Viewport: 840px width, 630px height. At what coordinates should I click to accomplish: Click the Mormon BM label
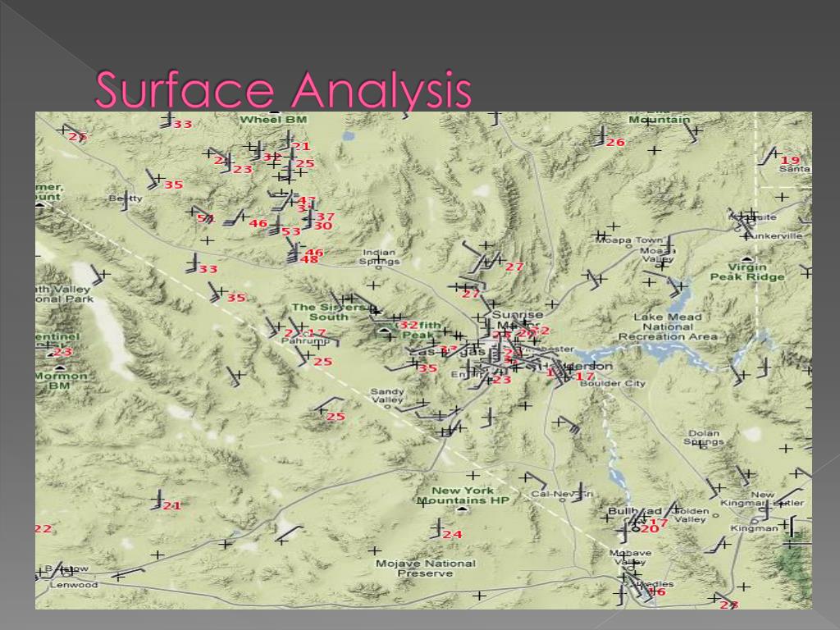[60, 381]
